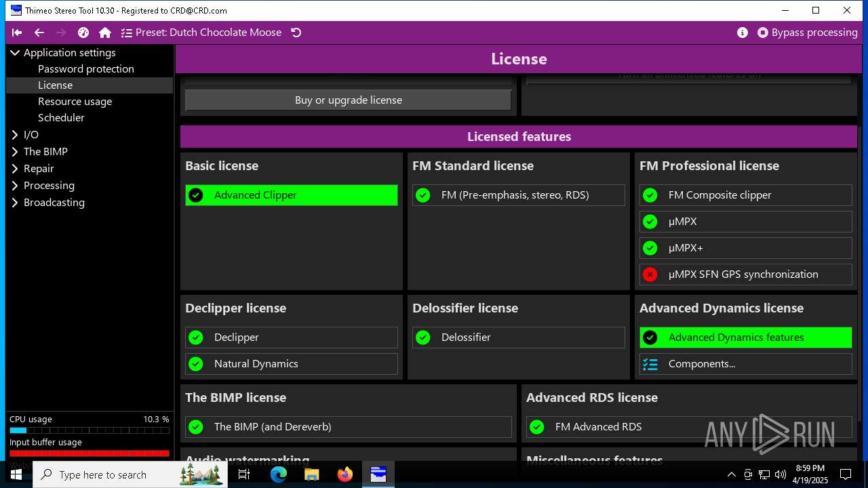Show hidden tray icons chevron

[731, 474]
